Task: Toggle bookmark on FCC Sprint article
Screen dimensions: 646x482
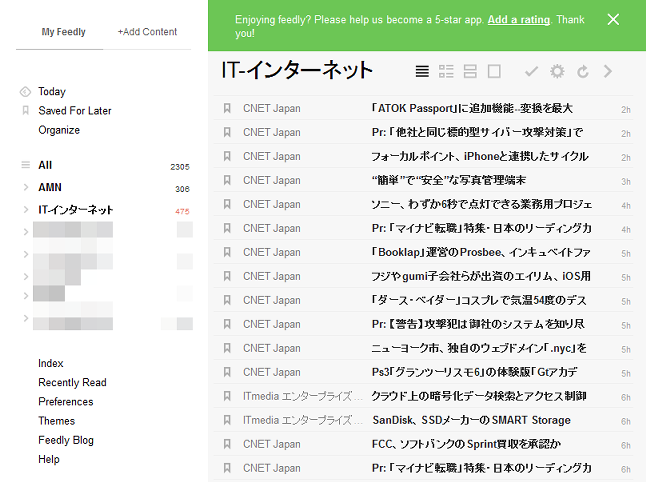Action: (227, 444)
